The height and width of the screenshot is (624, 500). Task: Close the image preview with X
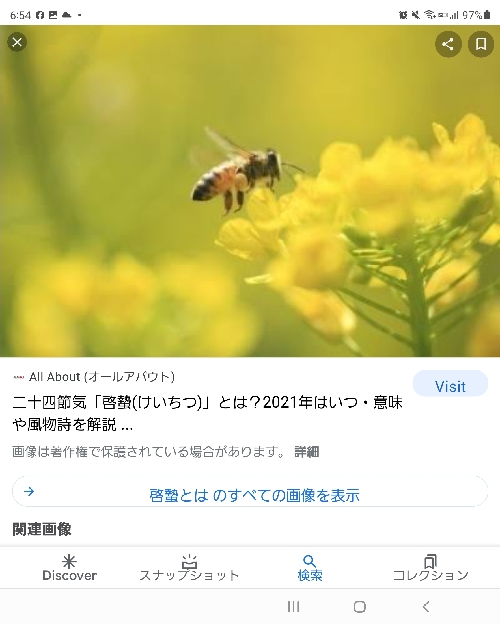pos(17,42)
